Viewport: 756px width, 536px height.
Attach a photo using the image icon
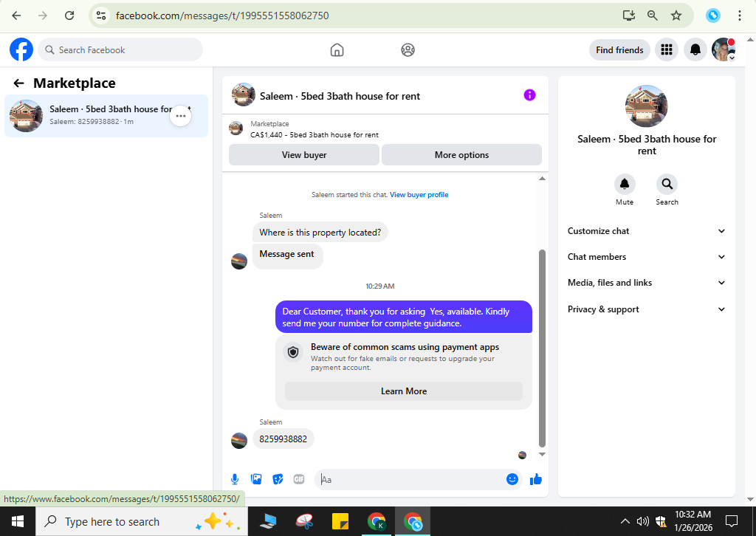tap(256, 479)
